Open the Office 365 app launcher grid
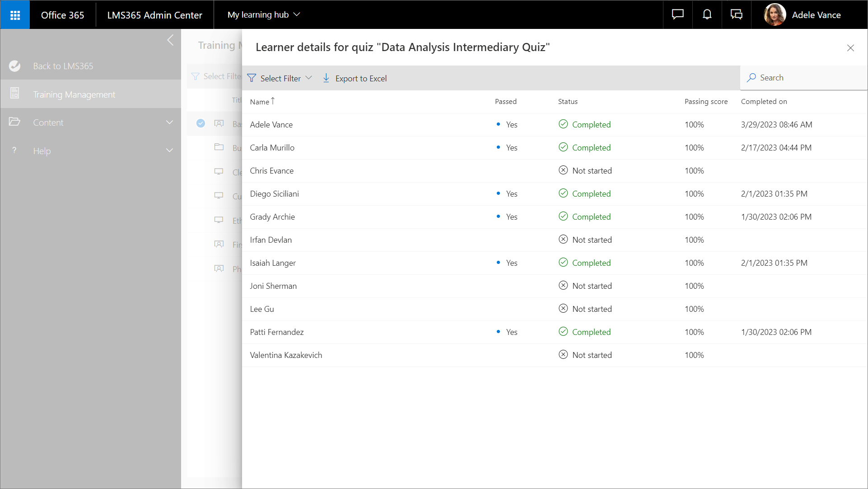868x489 pixels. tap(15, 15)
